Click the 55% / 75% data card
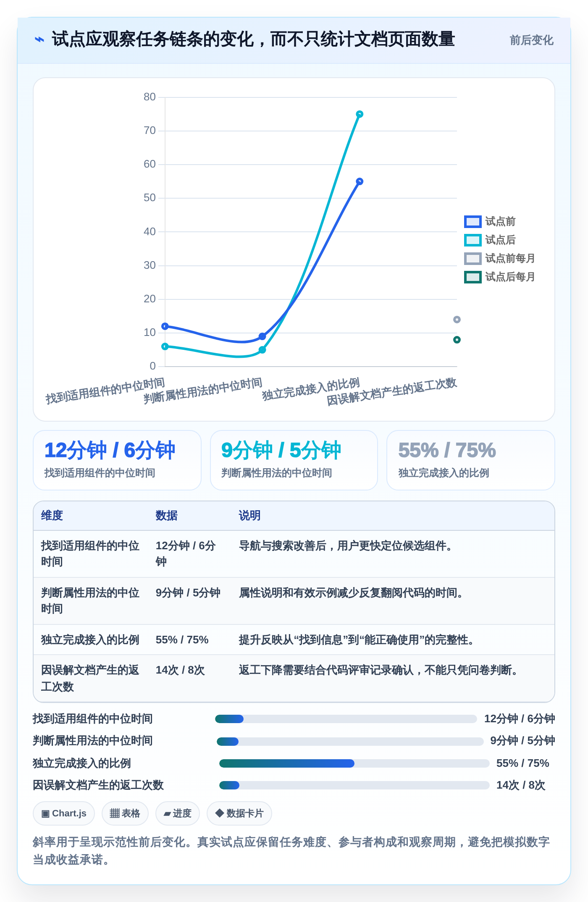Viewport: 588px width, 902px height. (x=471, y=460)
